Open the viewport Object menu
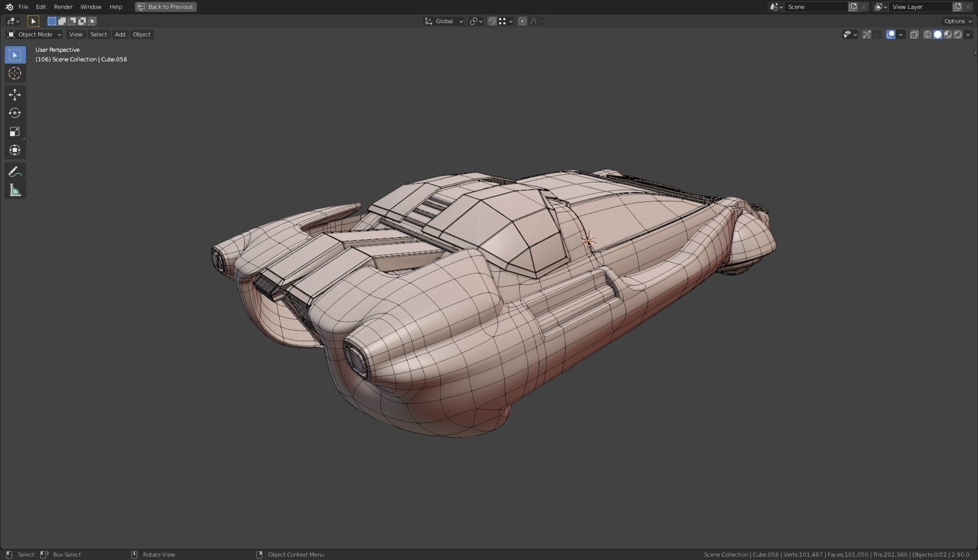The width and height of the screenshot is (978, 560). 141,34
